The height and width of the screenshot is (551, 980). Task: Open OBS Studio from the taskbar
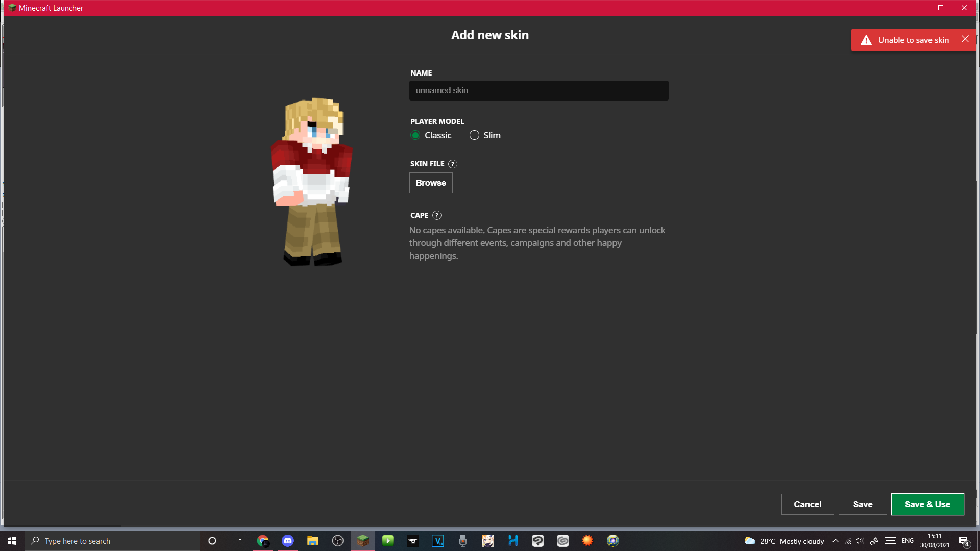coord(338,541)
